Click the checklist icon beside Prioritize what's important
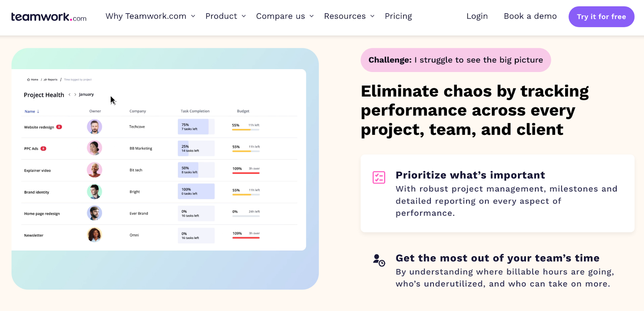The image size is (644, 311). [379, 177]
